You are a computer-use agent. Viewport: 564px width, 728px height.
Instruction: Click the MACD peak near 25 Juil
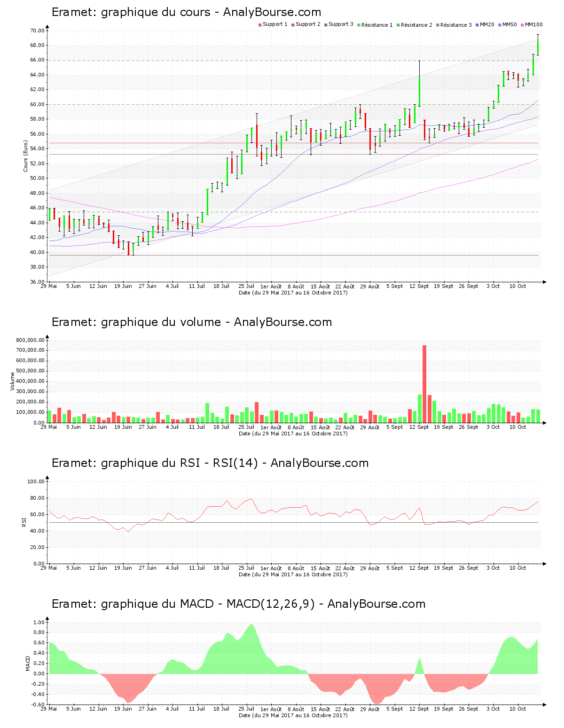tap(252, 626)
